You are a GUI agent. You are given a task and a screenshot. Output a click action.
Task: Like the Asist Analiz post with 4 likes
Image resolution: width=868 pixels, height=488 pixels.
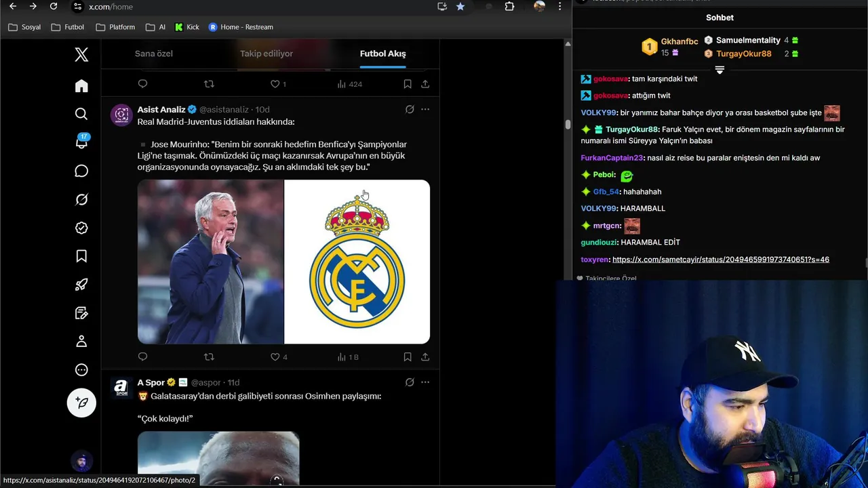(279, 357)
